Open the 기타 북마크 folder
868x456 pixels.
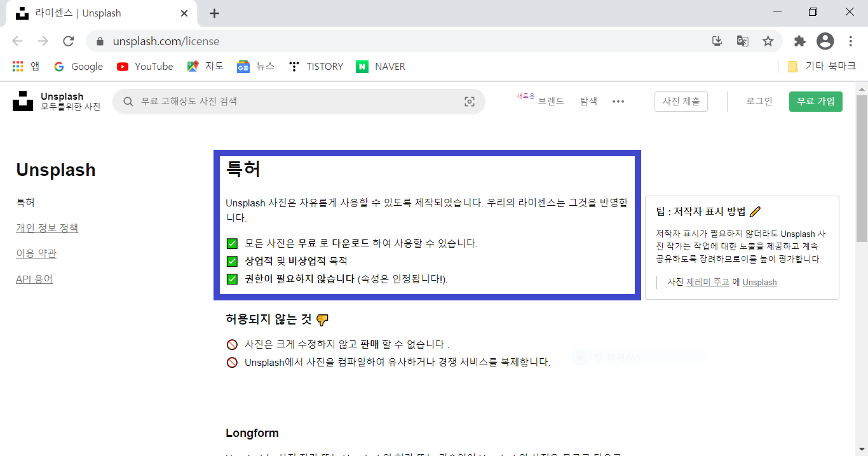pos(822,66)
